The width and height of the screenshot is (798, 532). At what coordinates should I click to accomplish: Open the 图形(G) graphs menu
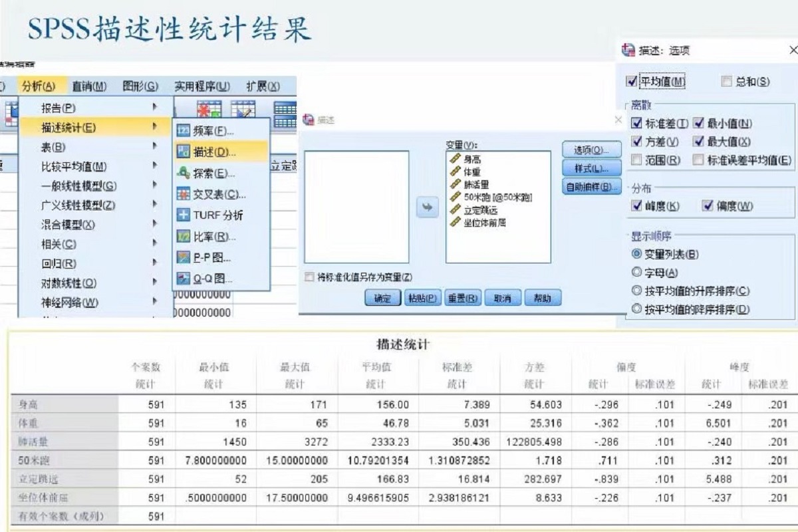[x=140, y=86]
